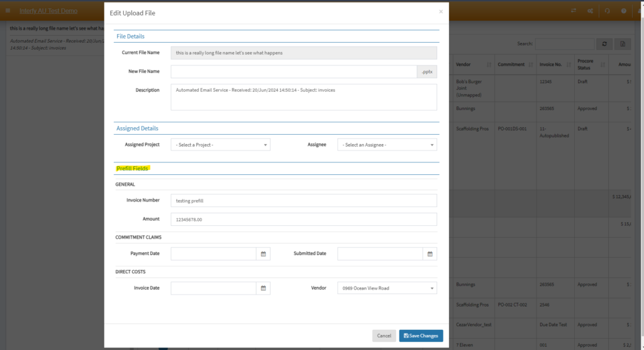Expand the Assignee dropdown

tap(387, 145)
